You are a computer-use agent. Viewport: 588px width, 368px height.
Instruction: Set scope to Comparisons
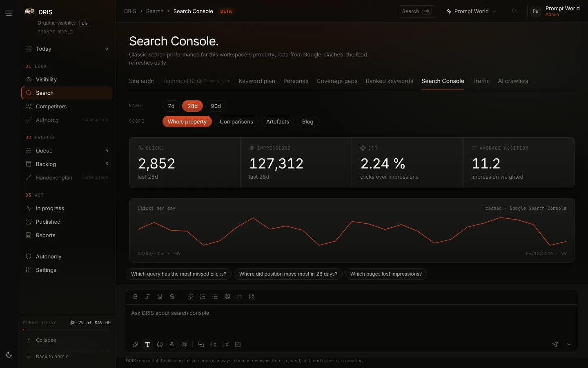click(236, 122)
